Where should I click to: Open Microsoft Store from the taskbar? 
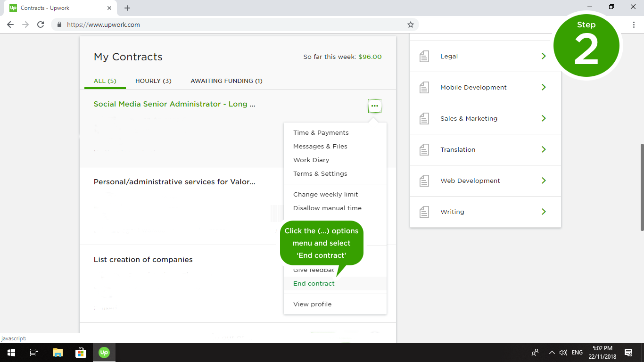pyautogui.click(x=81, y=352)
